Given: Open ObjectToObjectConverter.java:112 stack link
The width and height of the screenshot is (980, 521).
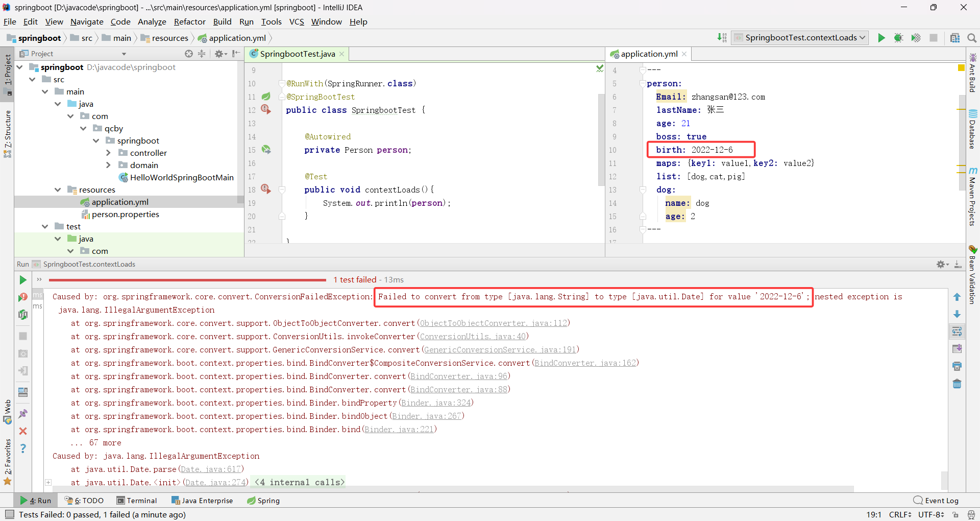Looking at the screenshot, I should [x=494, y=323].
